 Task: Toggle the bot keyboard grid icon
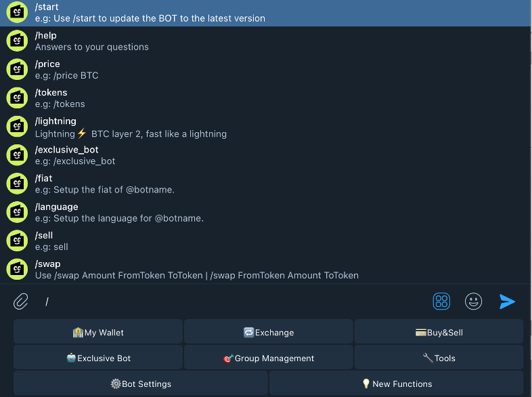click(x=441, y=301)
